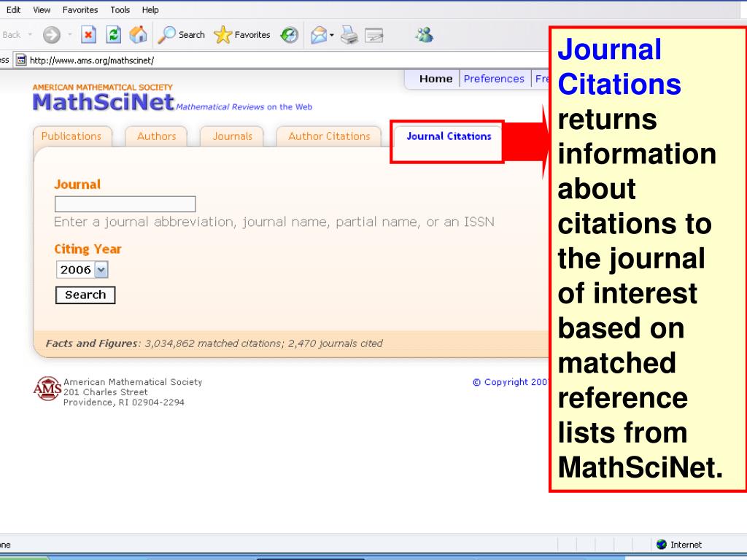Image resolution: width=747 pixels, height=560 pixels.
Task: Open the Back button dropdown arrow
Action: click(30, 35)
